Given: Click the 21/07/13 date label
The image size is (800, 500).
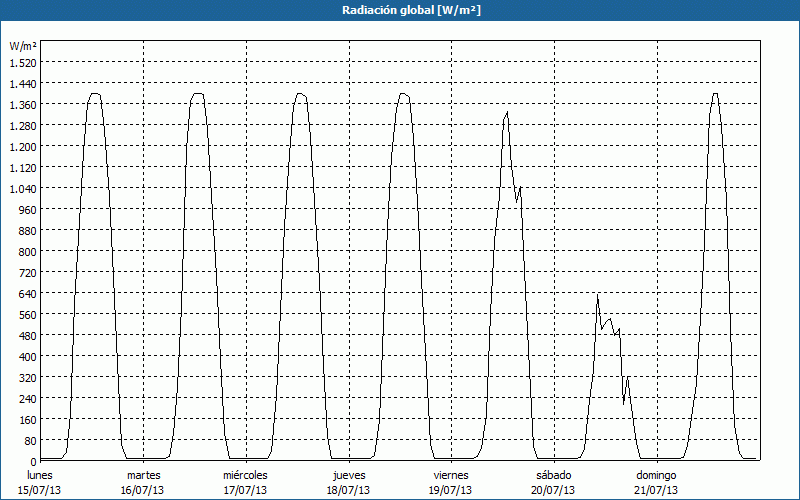Looking at the screenshot, I should [x=656, y=490].
